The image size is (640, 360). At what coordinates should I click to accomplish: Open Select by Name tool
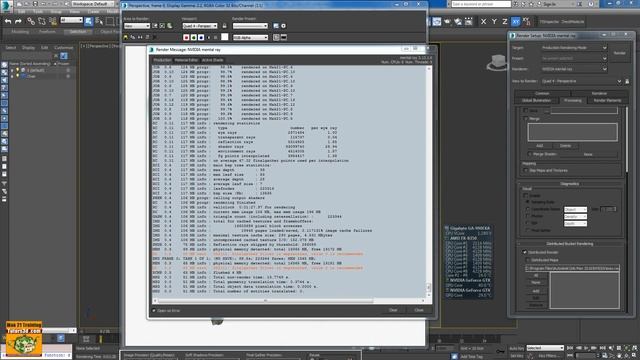99,21
